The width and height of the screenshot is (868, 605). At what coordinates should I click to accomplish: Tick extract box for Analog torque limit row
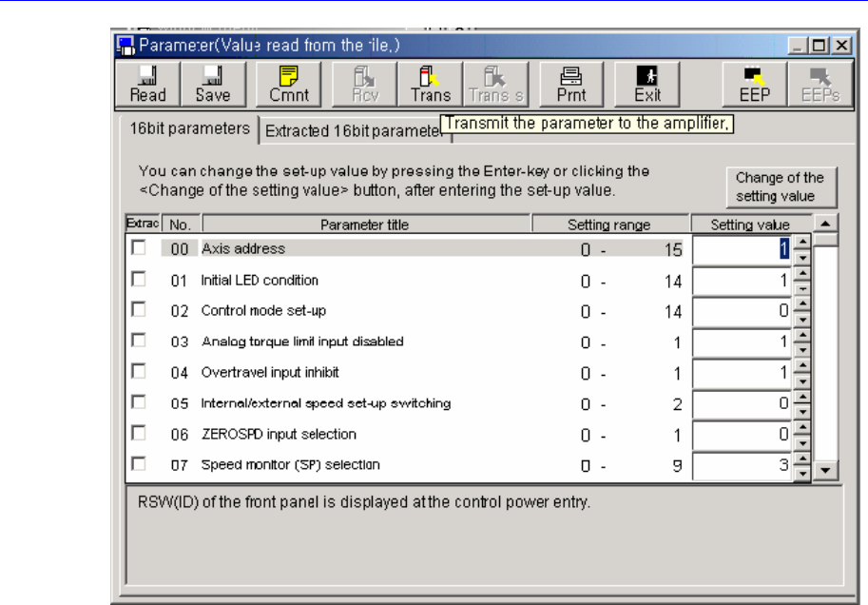139,341
